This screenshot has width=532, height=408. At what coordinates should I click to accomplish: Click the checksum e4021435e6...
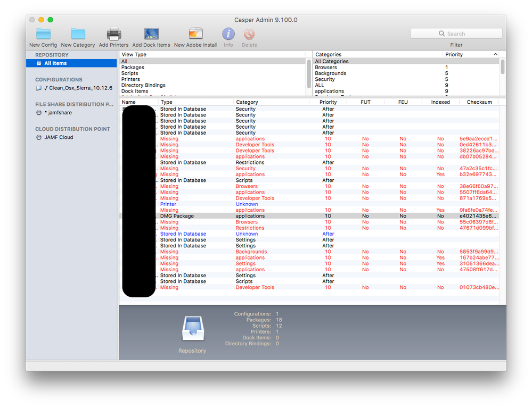coord(478,216)
